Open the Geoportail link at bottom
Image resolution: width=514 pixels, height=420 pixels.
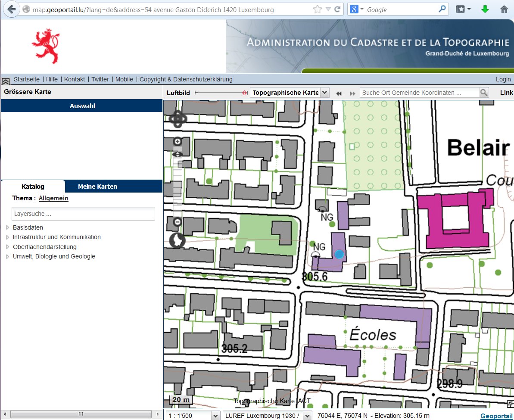pyautogui.click(x=496, y=415)
